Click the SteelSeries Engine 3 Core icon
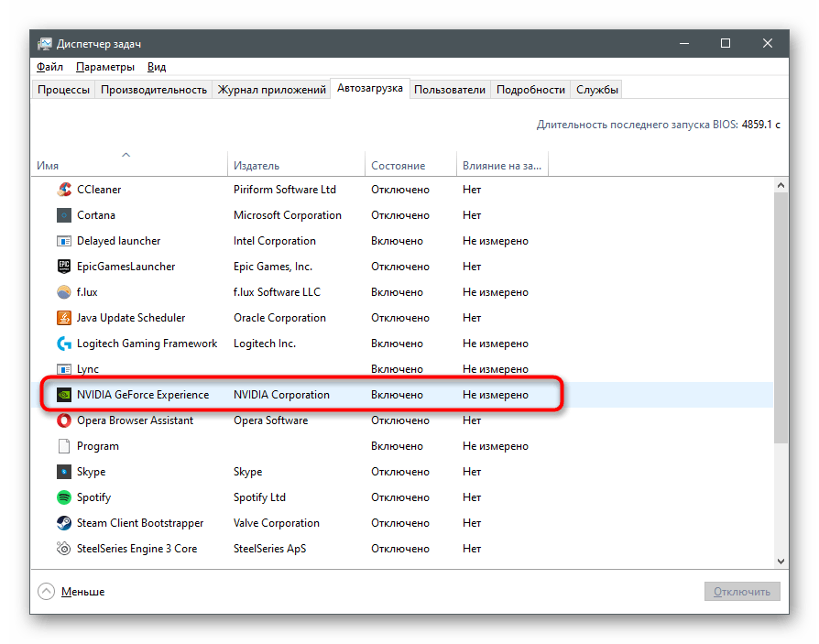819x644 pixels. click(x=64, y=549)
